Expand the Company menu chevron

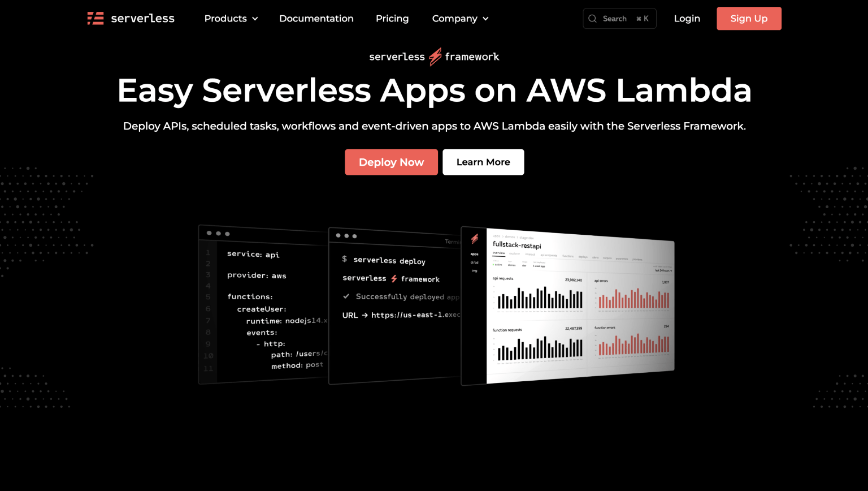pyautogui.click(x=485, y=19)
